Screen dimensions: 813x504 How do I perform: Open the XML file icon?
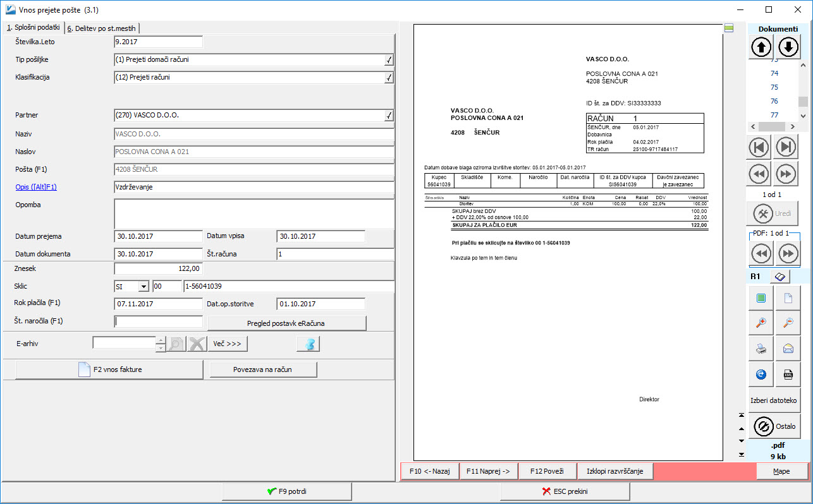[788, 375]
